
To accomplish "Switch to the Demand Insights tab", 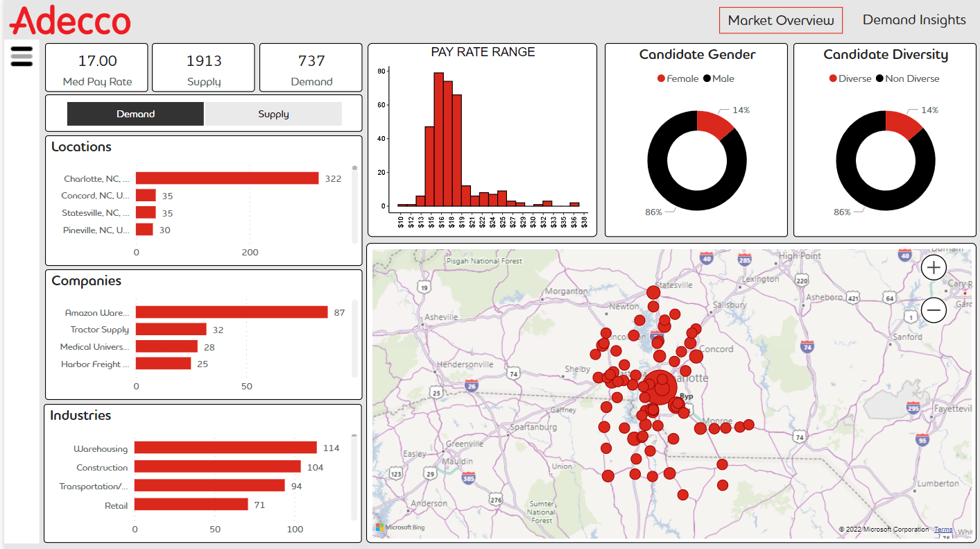I will tap(913, 20).
